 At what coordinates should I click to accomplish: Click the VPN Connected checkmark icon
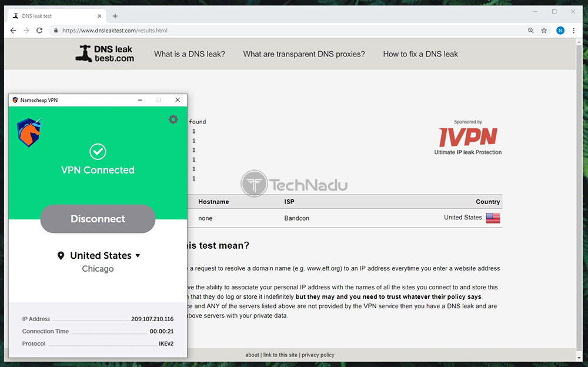[98, 152]
